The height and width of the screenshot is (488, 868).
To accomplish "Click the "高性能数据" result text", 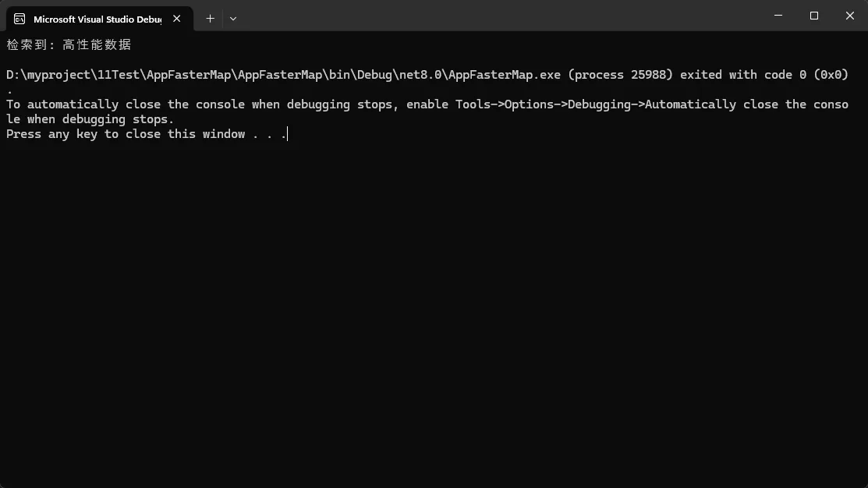I will tap(97, 45).
